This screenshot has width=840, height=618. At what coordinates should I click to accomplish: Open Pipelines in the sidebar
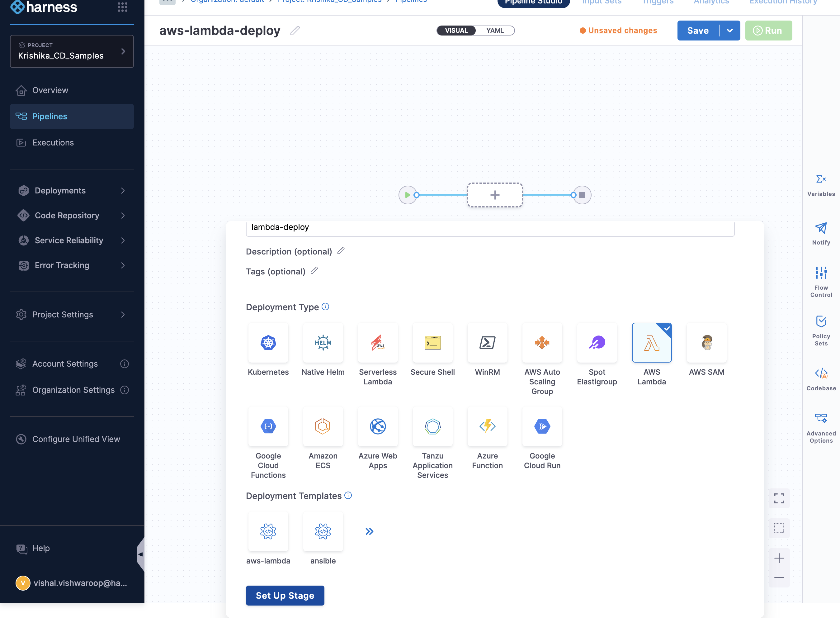72,116
